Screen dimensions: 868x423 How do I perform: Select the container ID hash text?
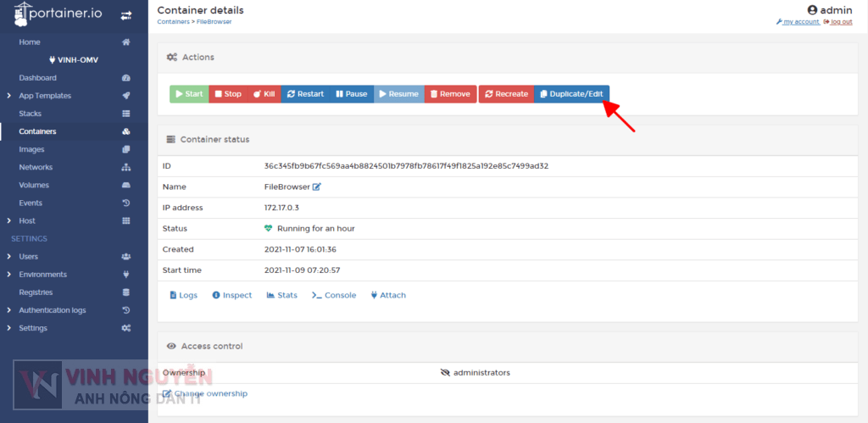(406, 165)
